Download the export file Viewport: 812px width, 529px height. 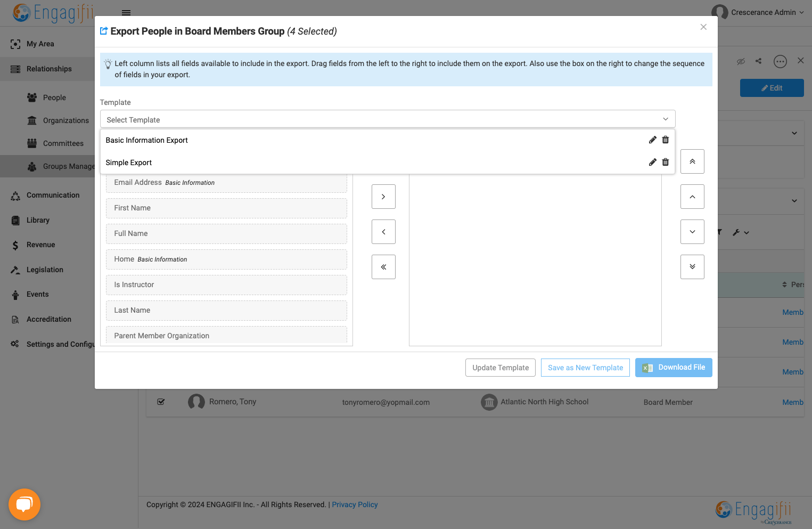coord(674,368)
